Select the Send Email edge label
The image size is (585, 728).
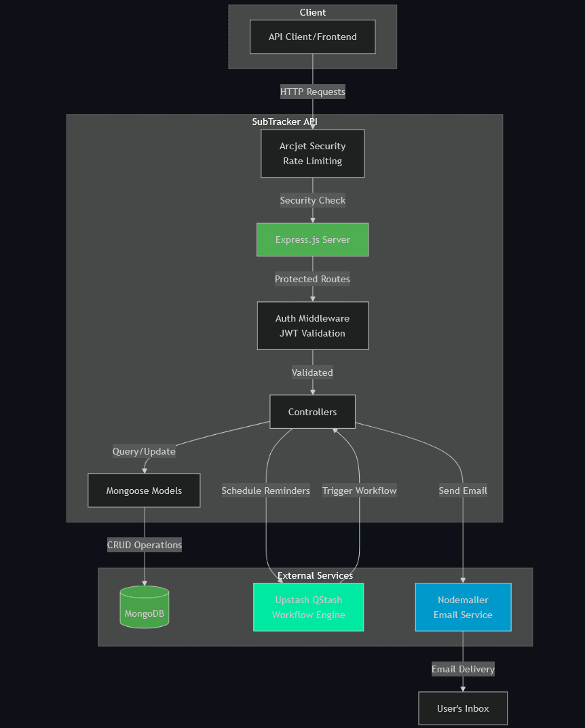coord(463,491)
